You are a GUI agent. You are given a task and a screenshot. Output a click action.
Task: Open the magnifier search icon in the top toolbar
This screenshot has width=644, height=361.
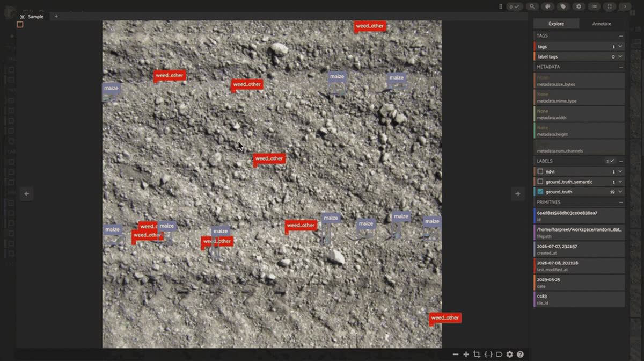click(x=532, y=6)
